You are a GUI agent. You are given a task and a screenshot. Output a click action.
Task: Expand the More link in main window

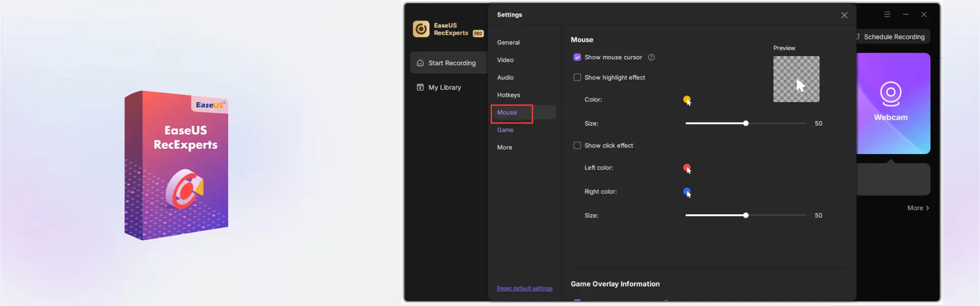click(x=918, y=208)
